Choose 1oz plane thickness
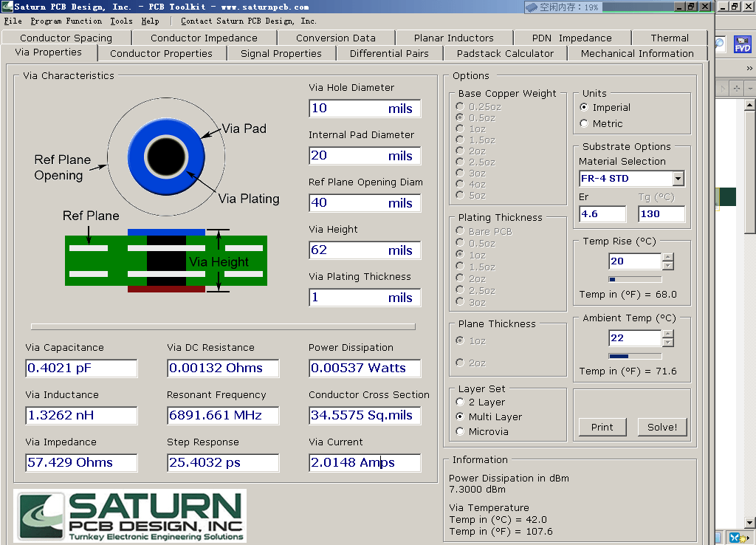Screen dimensions: 756x545 tap(470, 341)
